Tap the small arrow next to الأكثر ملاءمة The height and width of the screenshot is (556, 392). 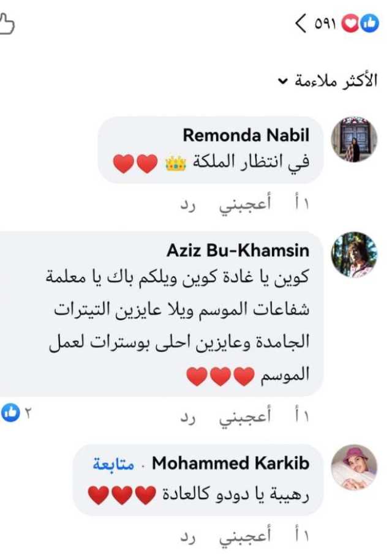282,82
